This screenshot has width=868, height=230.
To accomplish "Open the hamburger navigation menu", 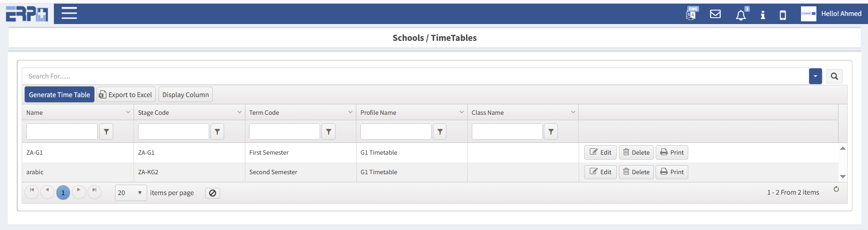I will coord(69,13).
